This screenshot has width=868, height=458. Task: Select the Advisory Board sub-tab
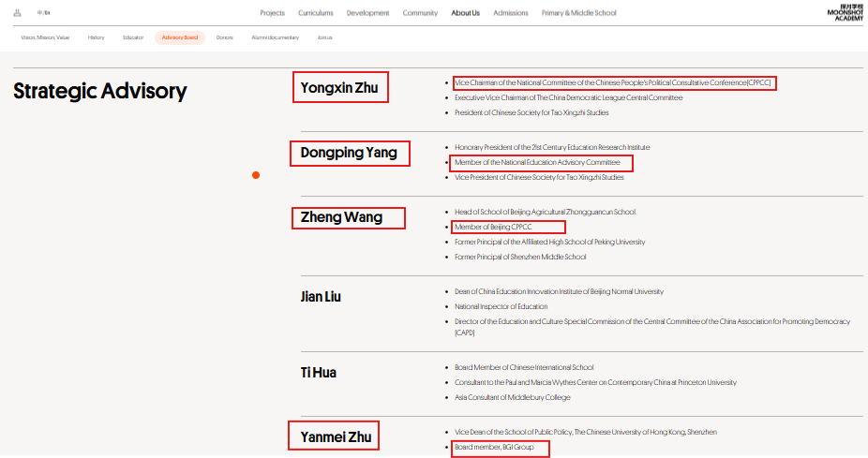tap(180, 37)
